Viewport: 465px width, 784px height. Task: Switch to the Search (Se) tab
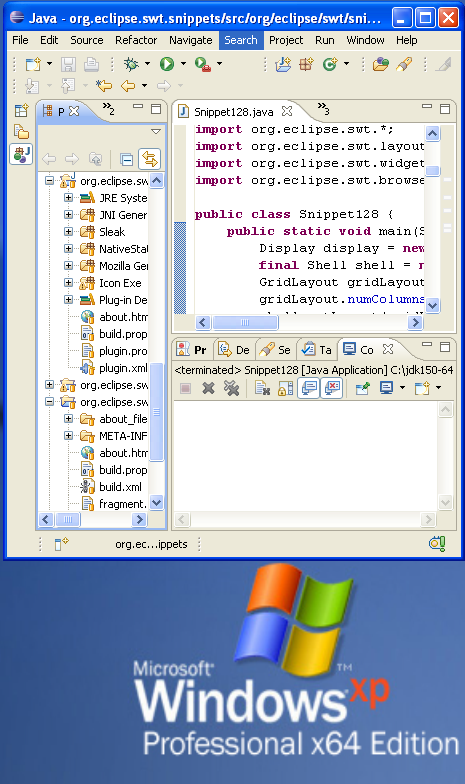click(x=276, y=350)
